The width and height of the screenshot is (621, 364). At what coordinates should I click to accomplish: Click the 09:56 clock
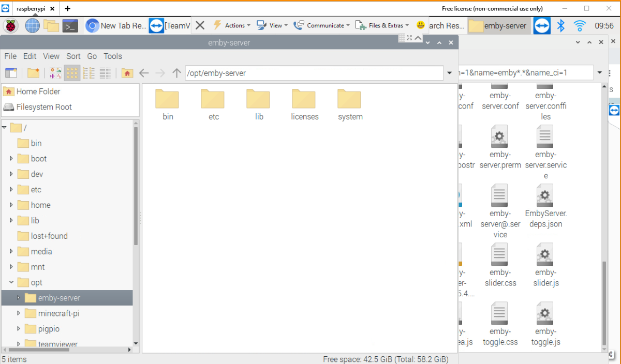604,25
